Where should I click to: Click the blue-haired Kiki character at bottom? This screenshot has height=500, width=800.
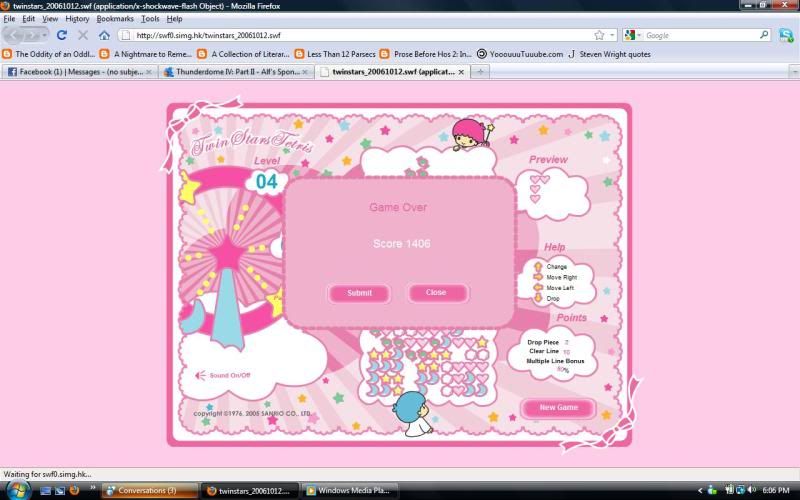[x=413, y=414]
